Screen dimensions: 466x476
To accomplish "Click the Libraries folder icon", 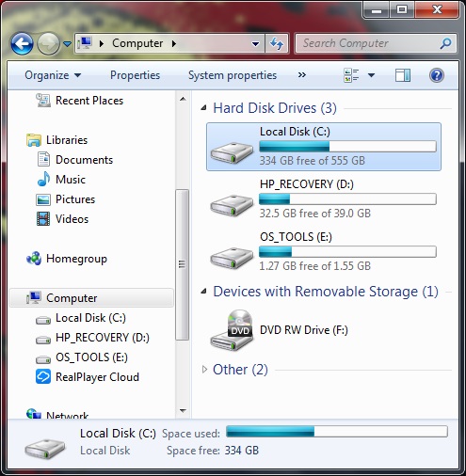I will [x=34, y=140].
